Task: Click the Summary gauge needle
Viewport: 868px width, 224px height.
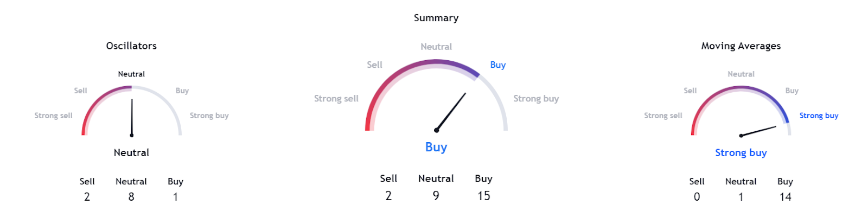Action: (x=451, y=112)
